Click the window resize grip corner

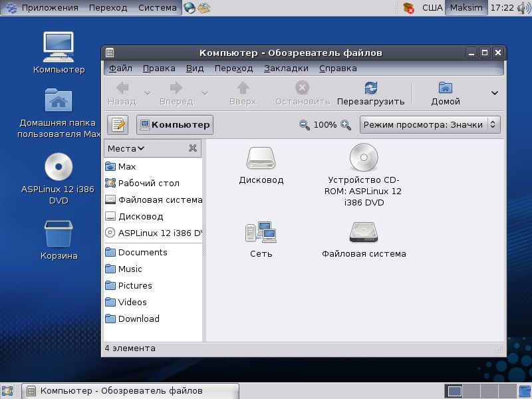pyautogui.click(x=500, y=350)
